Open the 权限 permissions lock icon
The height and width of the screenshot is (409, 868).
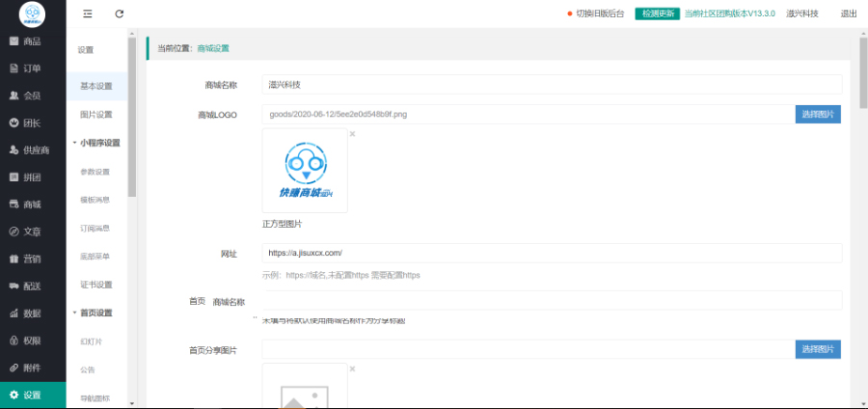(x=14, y=341)
